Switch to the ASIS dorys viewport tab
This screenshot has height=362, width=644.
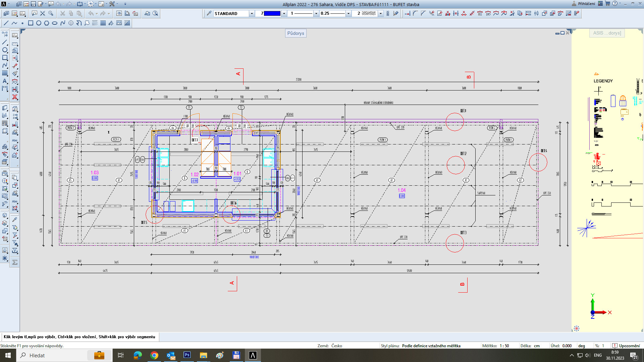tap(607, 33)
